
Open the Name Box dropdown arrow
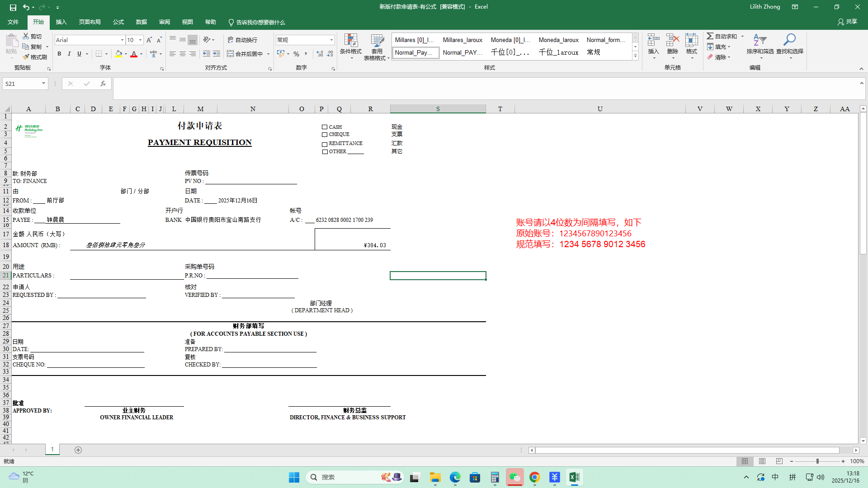coord(43,84)
